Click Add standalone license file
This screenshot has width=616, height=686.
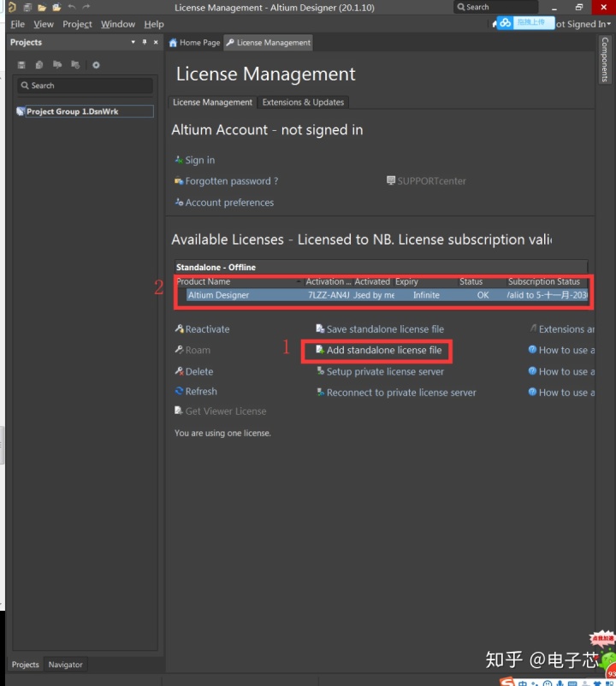click(384, 350)
